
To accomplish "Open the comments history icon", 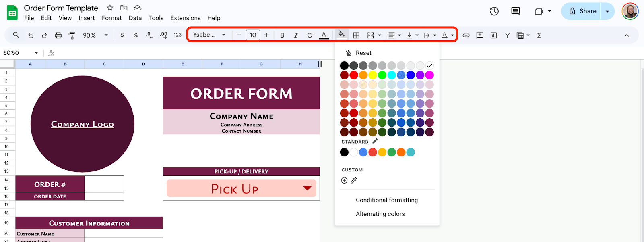I will click(x=516, y=11).
